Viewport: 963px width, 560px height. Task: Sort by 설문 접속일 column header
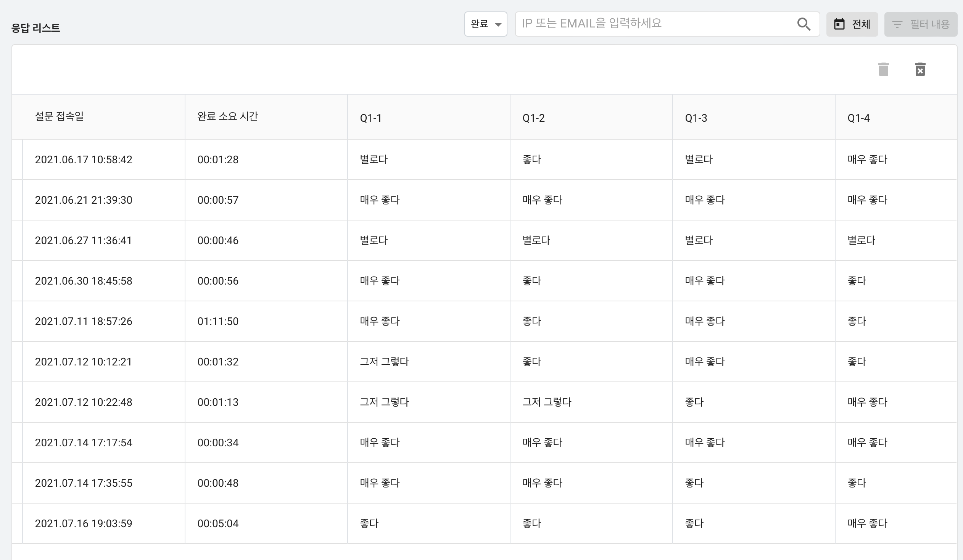tap(59, 116)
